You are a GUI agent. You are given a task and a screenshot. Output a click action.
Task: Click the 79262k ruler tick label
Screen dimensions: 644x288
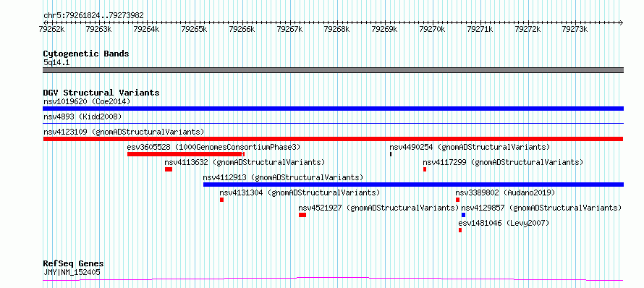[x=52, y=29]
